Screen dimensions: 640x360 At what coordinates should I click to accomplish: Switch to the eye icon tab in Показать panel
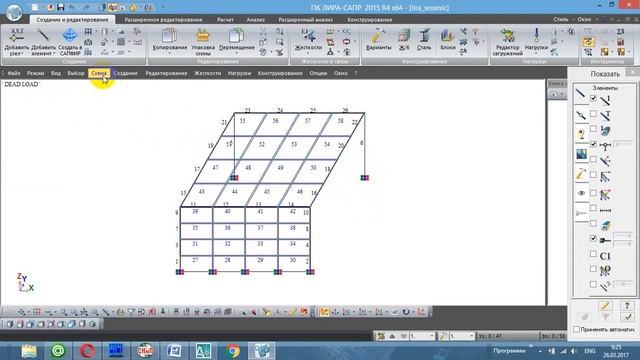click(581, 193)
